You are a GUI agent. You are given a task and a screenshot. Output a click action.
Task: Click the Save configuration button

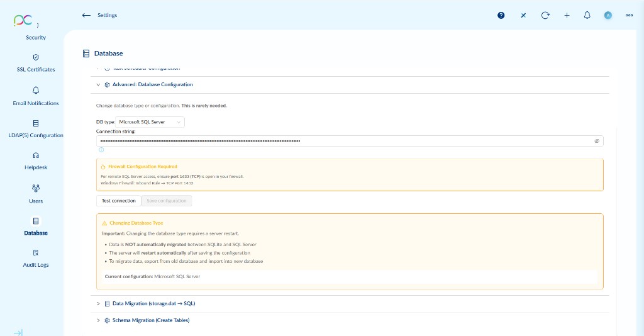[166, 201]
